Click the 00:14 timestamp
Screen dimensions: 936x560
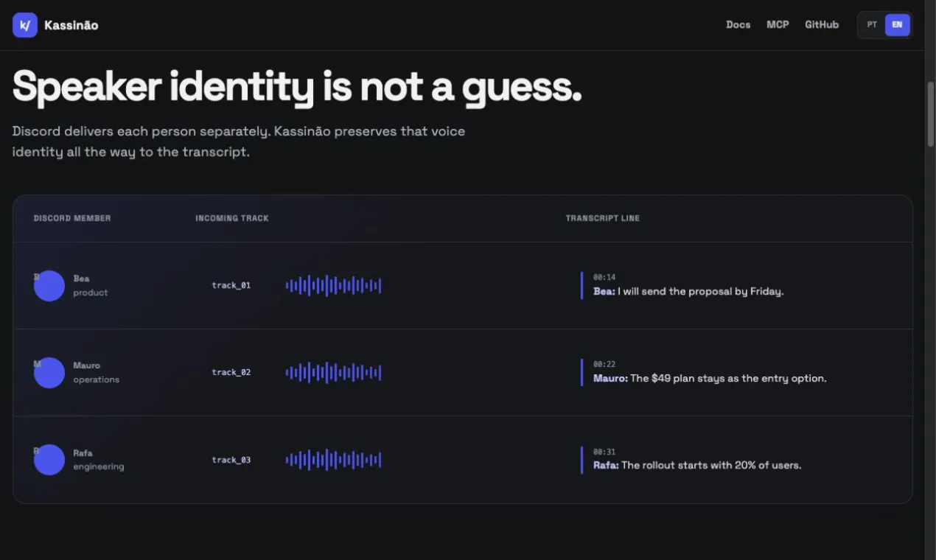pos(604,277)
